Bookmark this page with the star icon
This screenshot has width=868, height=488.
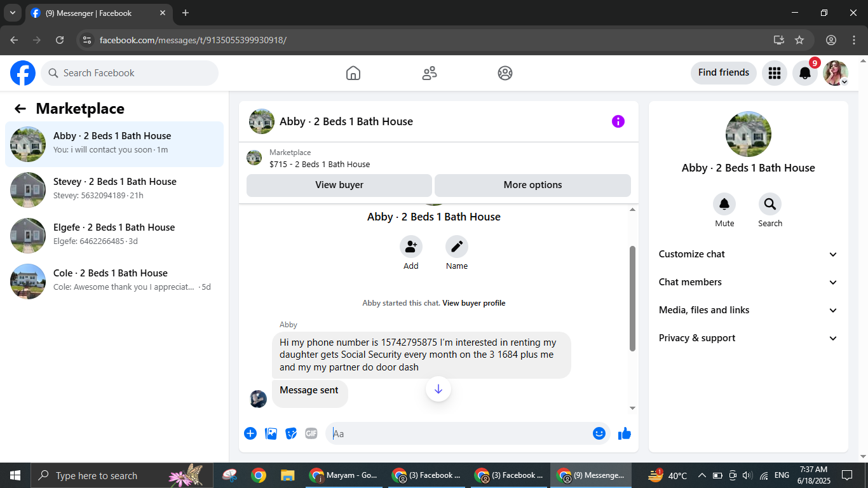pyautogui.click(x=799, y=40)
